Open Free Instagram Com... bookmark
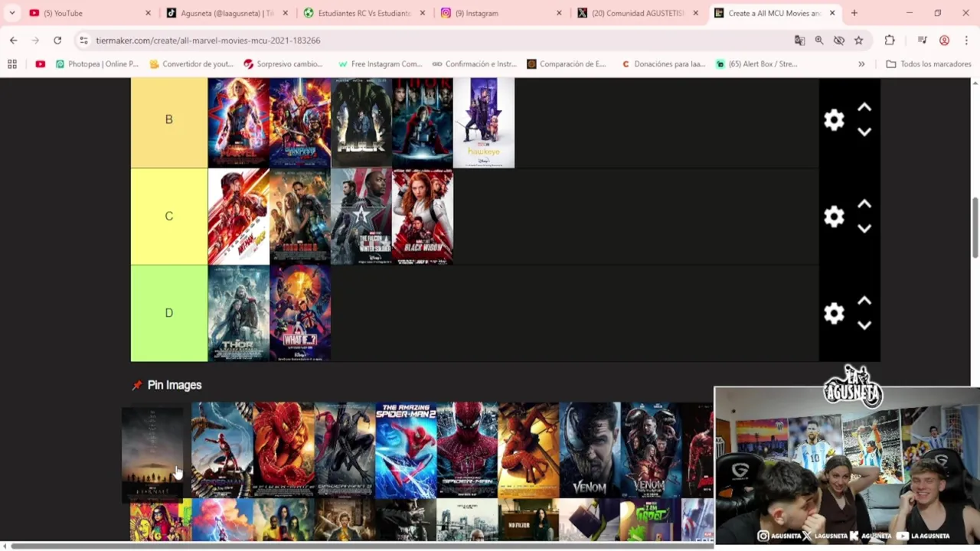The height and width of the screenshot is (551, 980). click(380, 64)
